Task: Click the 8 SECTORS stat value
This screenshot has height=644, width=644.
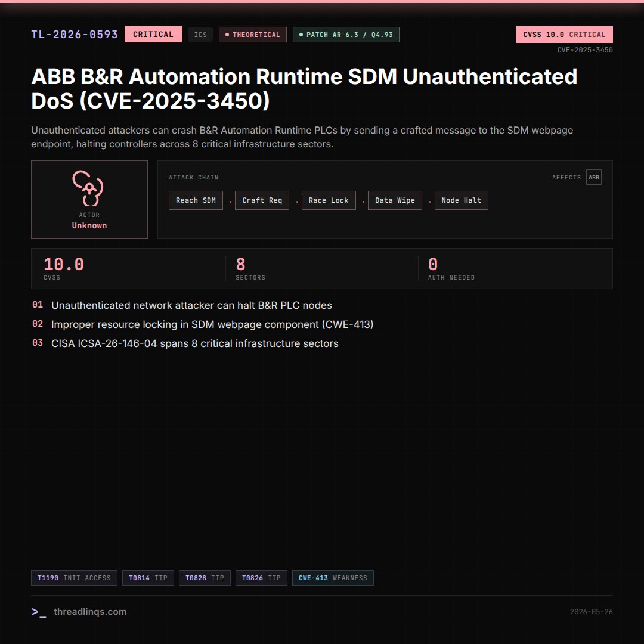Action: coord(241,264)
